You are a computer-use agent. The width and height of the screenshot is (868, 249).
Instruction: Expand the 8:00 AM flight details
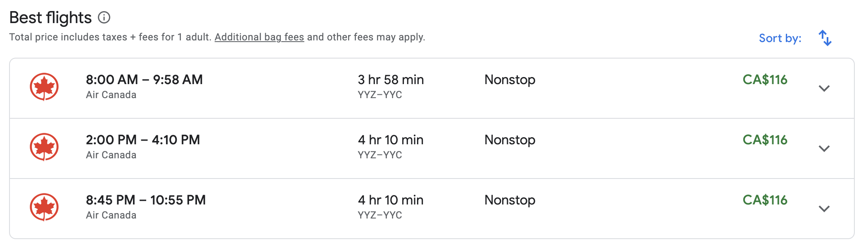[x=824, y=88]
